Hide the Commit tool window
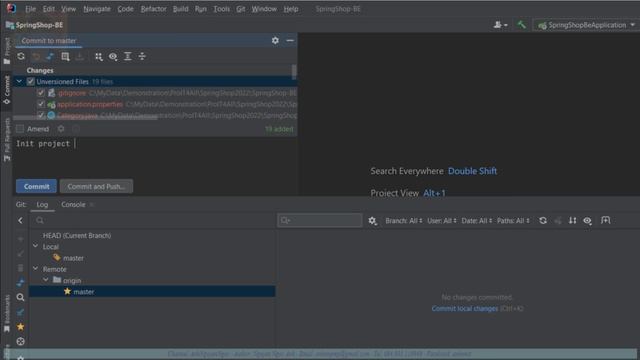640x360 pixels. (290, 40)
